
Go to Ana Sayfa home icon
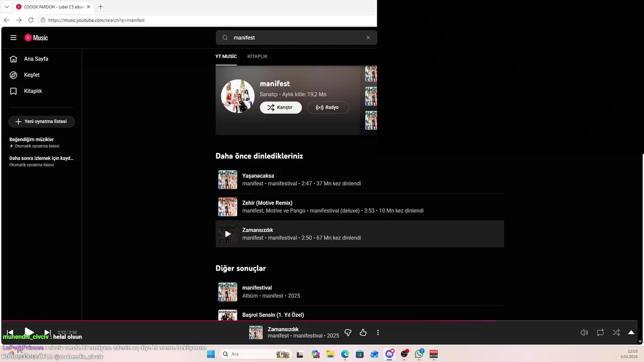point(14,59)
